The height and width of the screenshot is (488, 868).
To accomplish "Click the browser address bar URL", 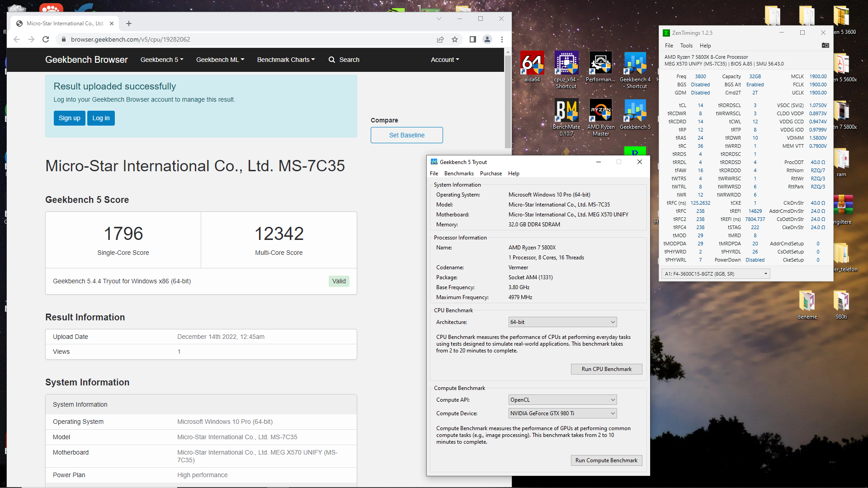I will click(130, 39).
